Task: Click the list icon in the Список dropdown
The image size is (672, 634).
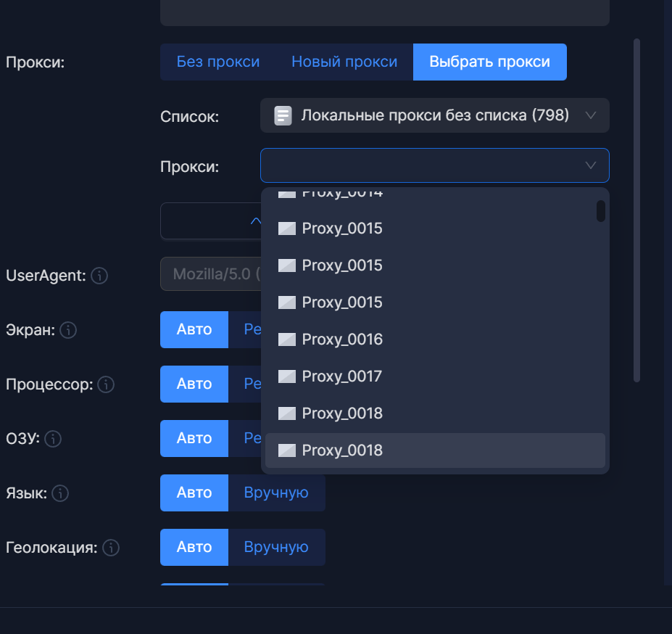Action: tap(283, 115)
